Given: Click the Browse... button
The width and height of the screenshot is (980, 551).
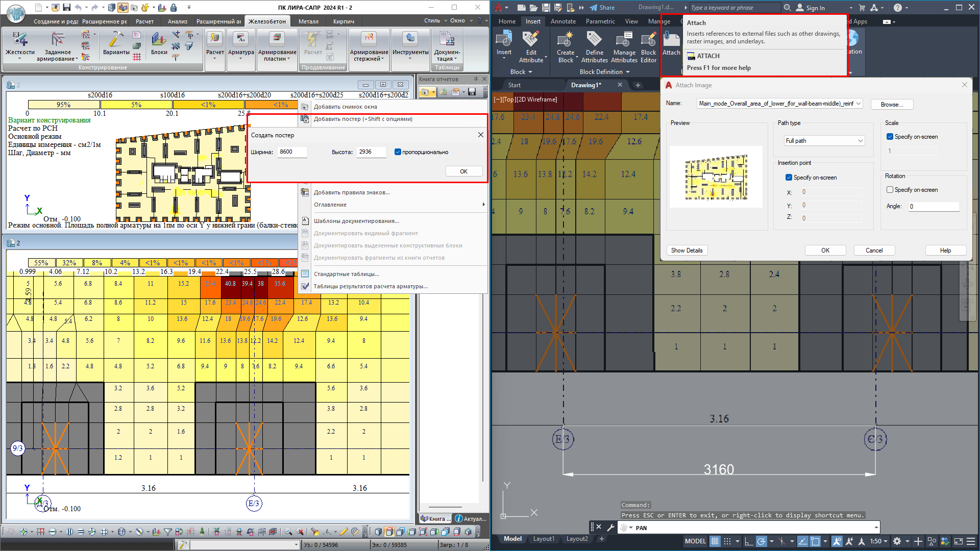Looking at the screenshot, I should coord(891,105).
